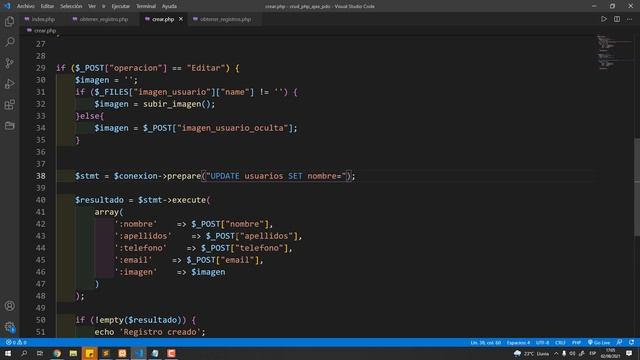Image resolution: width=640 pixels, height=360 pixels.
Task: Open notifications bell in status bar
Action: pyautogui.click(x=631, y=342)
